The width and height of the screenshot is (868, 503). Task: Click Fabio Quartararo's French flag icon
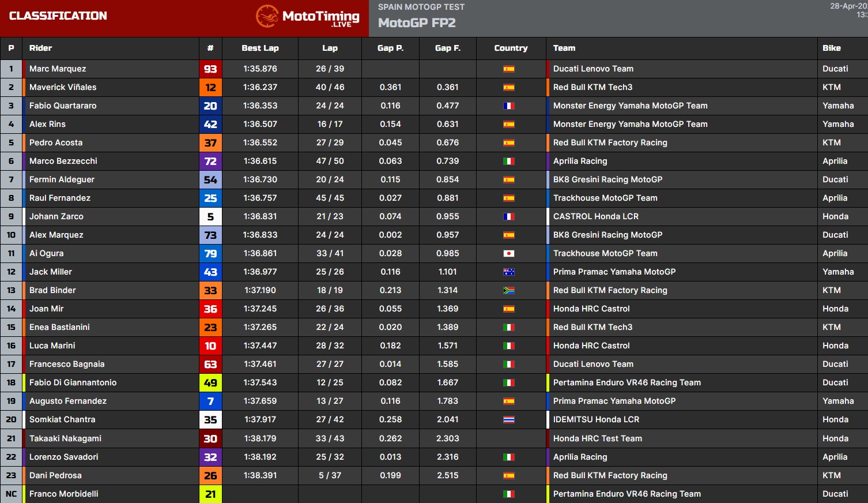point(508,106)
